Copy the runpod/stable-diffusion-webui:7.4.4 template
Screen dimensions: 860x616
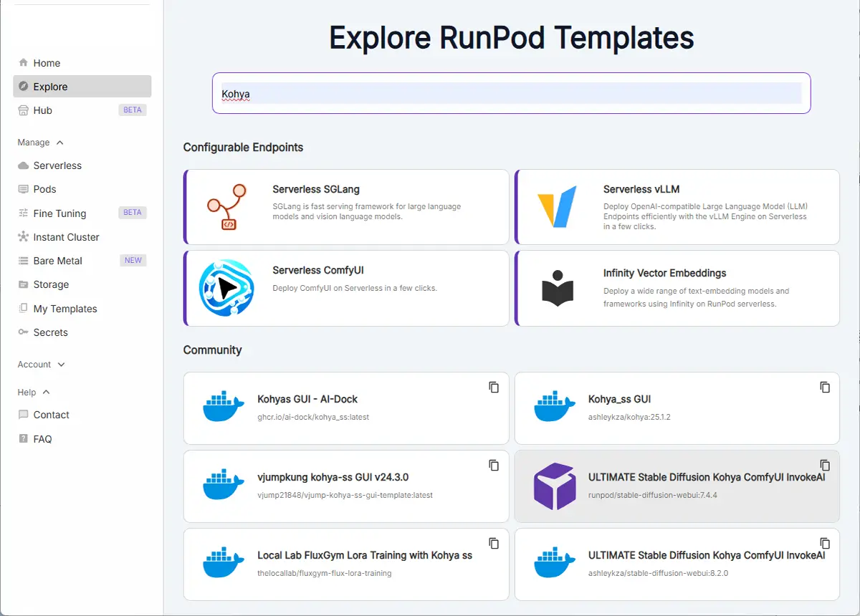tap(825, 465)
